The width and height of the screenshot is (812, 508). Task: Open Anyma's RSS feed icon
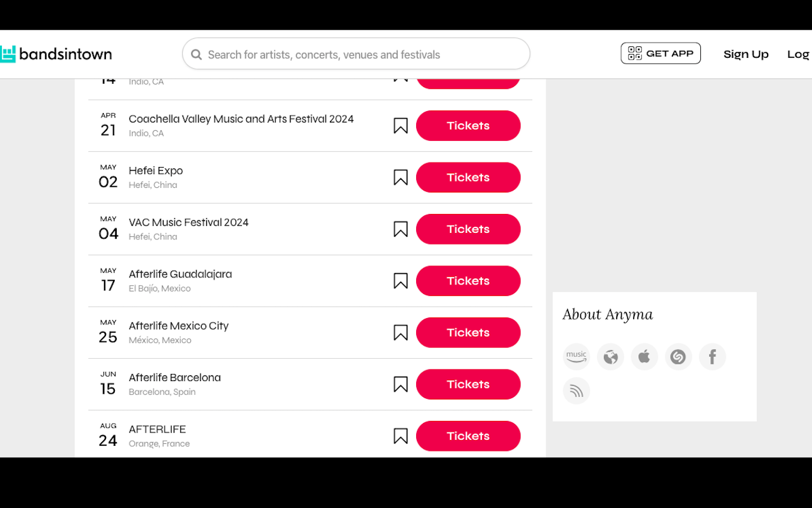(x=577, y=391)
